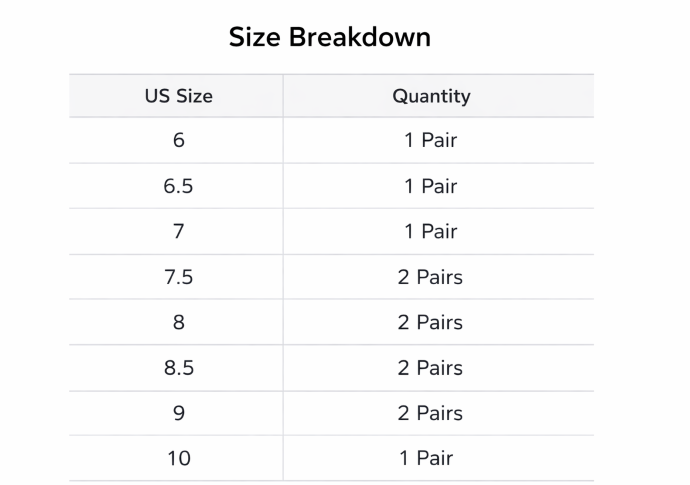Viewport: 690px width, 485px height.
Task: Select quantity 1 Pair for size 7
Action: [430, 231]
